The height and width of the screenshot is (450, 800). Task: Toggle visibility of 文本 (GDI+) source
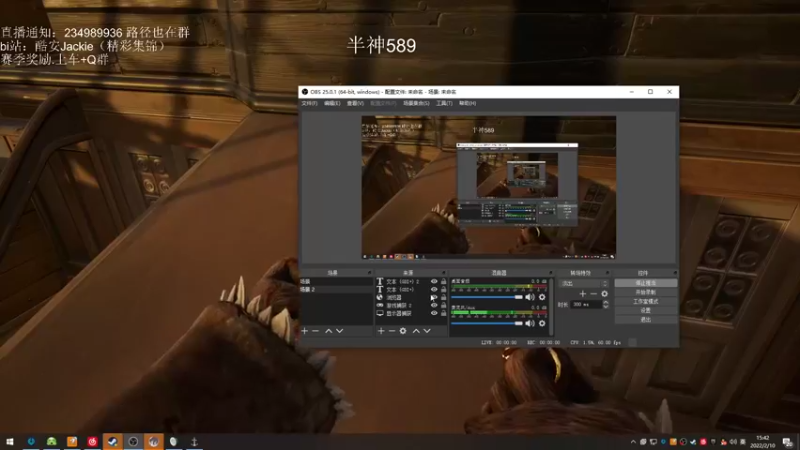[434, 289]
